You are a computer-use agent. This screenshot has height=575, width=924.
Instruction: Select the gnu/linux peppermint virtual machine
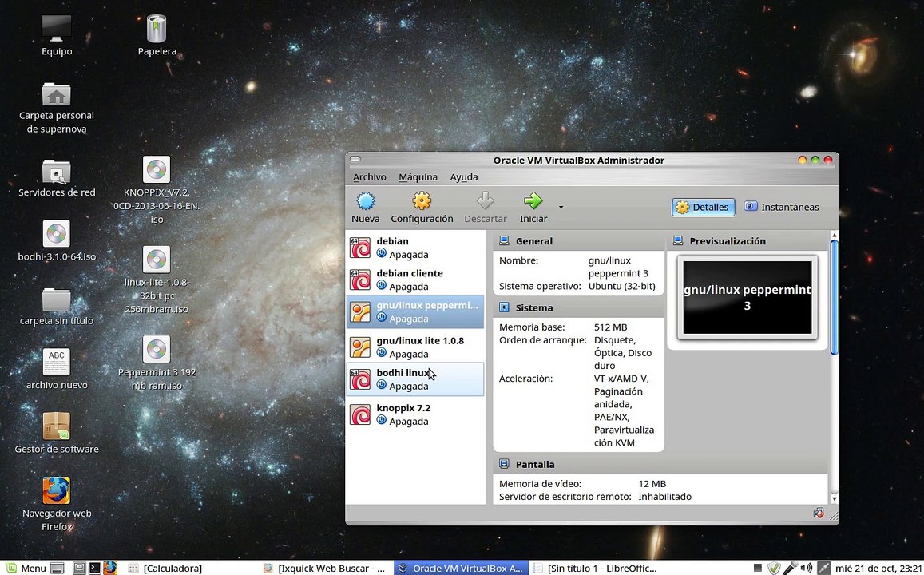(x=415, y=311)
